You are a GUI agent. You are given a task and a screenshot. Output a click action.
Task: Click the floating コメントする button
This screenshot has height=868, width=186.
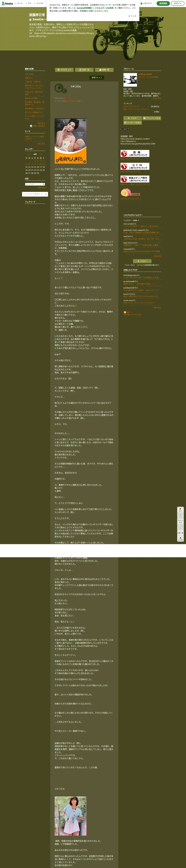[181, 521]
